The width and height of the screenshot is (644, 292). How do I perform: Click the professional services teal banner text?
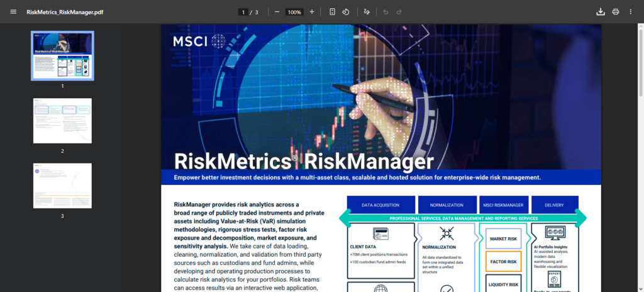pos(464,218)
